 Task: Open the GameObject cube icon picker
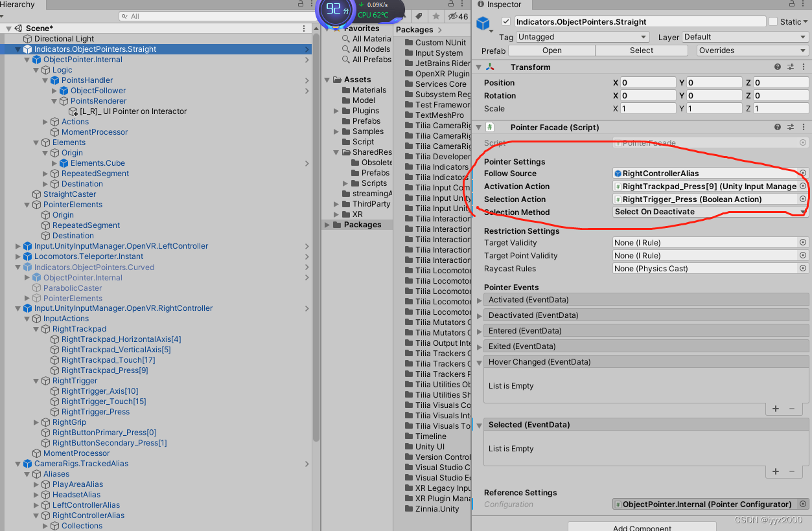pos(484,25)
